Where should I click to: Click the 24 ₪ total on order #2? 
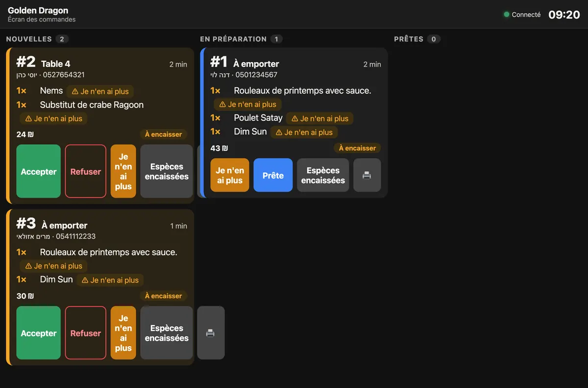coord(25,134)
